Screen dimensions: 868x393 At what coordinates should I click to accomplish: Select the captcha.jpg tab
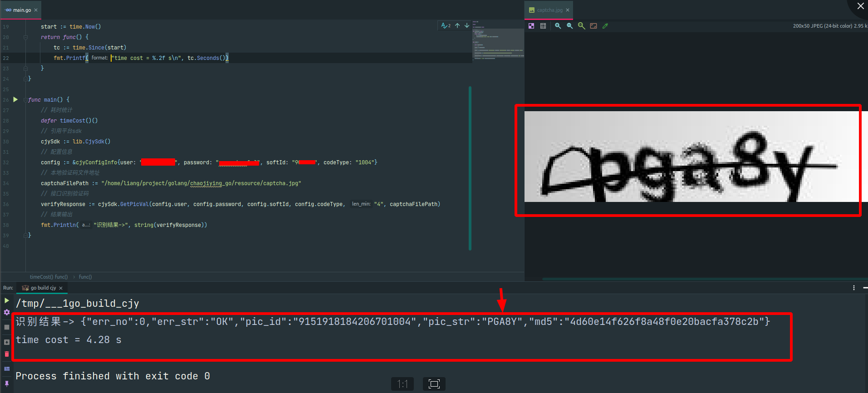pyautogui.click(x=549, y=10)
